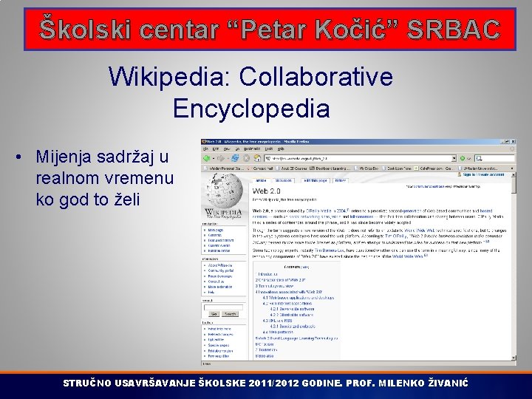Click the Upload file toolbox link
532x399 pixels.
(216, 340)
